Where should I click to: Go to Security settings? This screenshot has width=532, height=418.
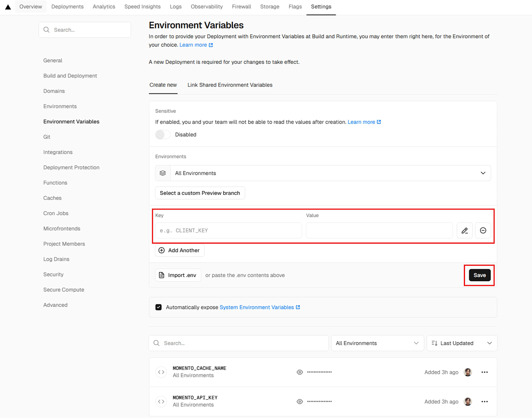pyautogui.click(x=53, y=274)
